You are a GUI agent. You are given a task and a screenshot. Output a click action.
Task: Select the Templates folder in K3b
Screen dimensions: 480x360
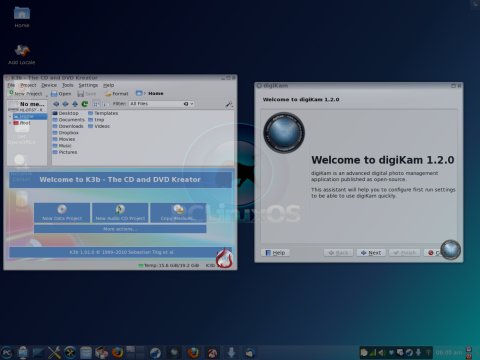coord(103,113)
